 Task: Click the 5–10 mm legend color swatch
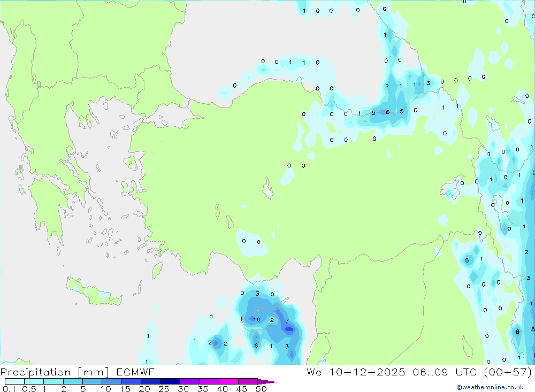click(x=93, y=381)
